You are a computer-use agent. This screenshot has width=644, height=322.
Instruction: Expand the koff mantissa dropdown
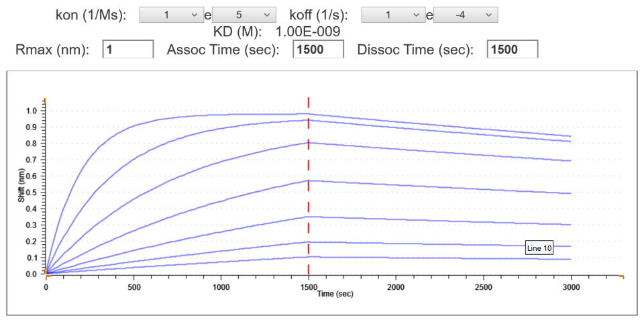click(393, 15)
